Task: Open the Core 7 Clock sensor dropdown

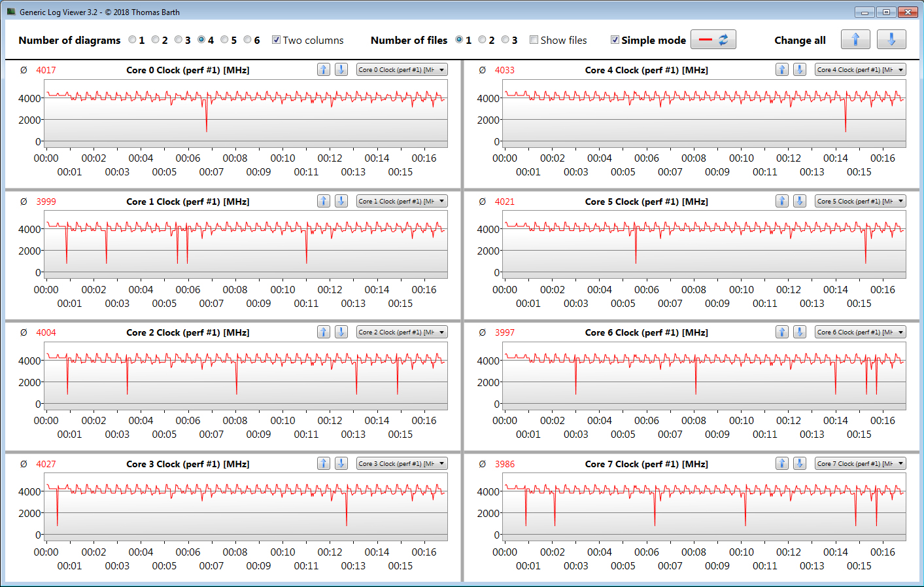Action: 861,464
